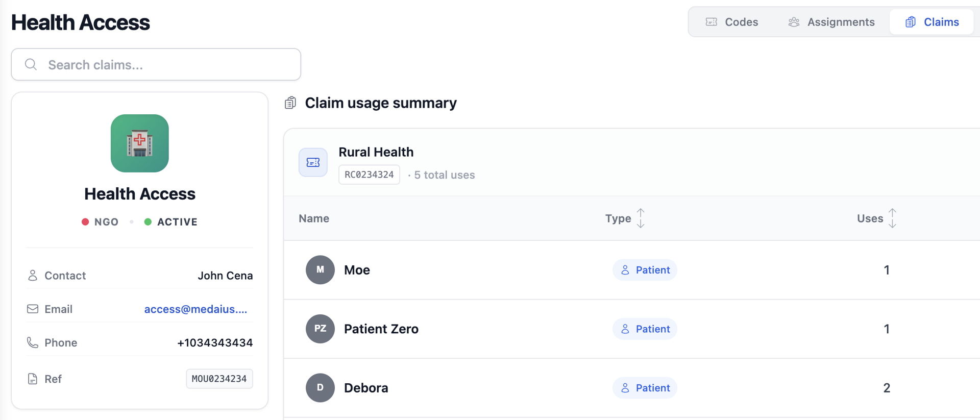
Task: Open the Assignments tab
Action: [831, 22]
